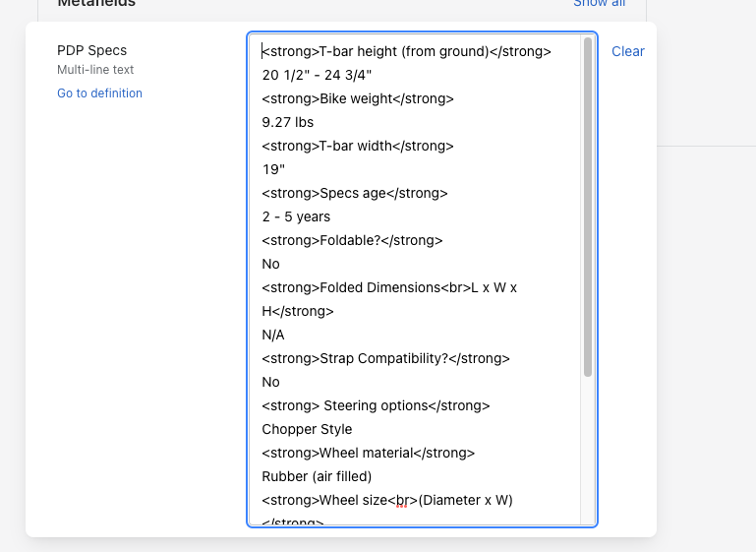Click scrollbar track below the thumb
Viewport: 756px width, 552px height.
coord(588,453)
